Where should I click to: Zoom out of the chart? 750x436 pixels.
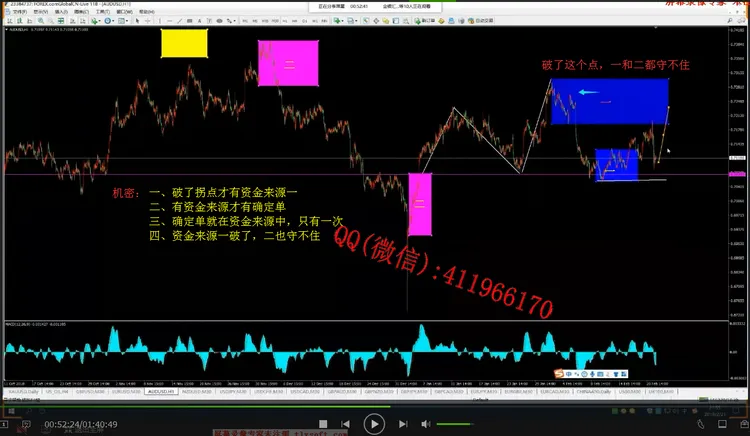pyautogui.click(x=51, y=21)
